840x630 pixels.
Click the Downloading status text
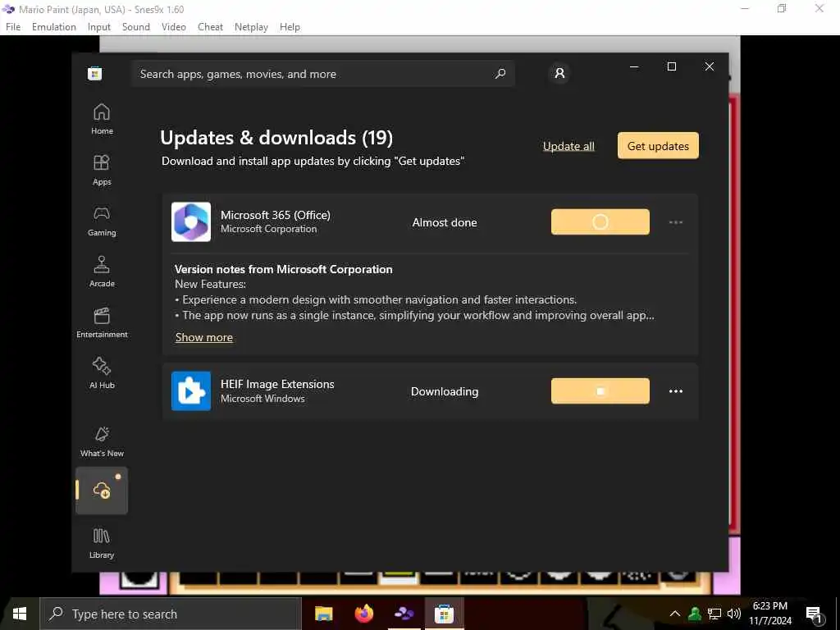[x=445, y=391]
